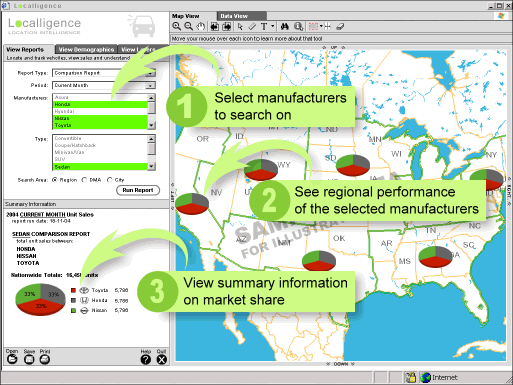Expand the text tool dropdown arrow

(x=272, y=26)
